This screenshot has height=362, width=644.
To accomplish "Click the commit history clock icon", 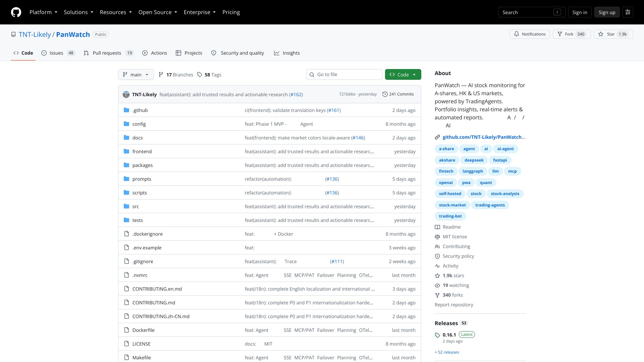I will coord(385,94).
